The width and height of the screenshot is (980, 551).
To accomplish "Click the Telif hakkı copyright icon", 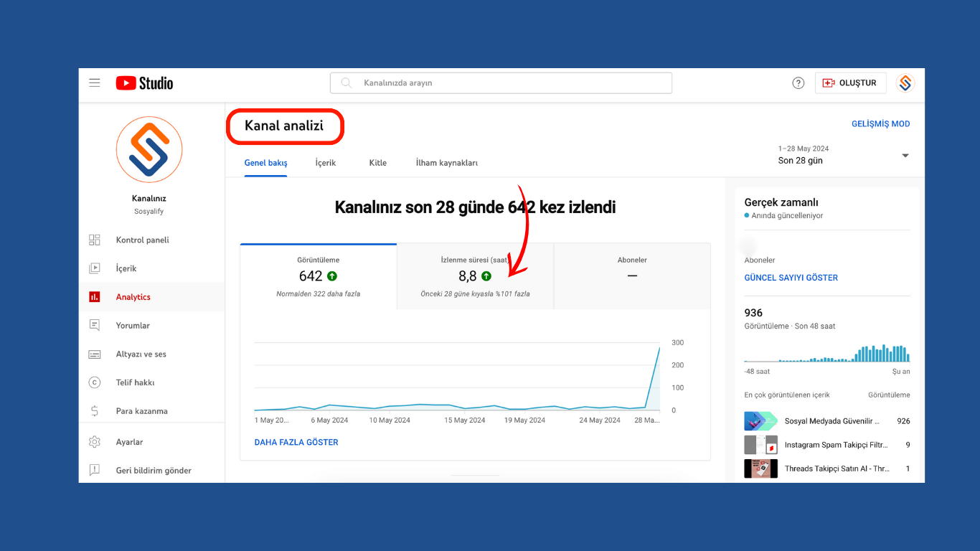I will (x=95, y=382).
